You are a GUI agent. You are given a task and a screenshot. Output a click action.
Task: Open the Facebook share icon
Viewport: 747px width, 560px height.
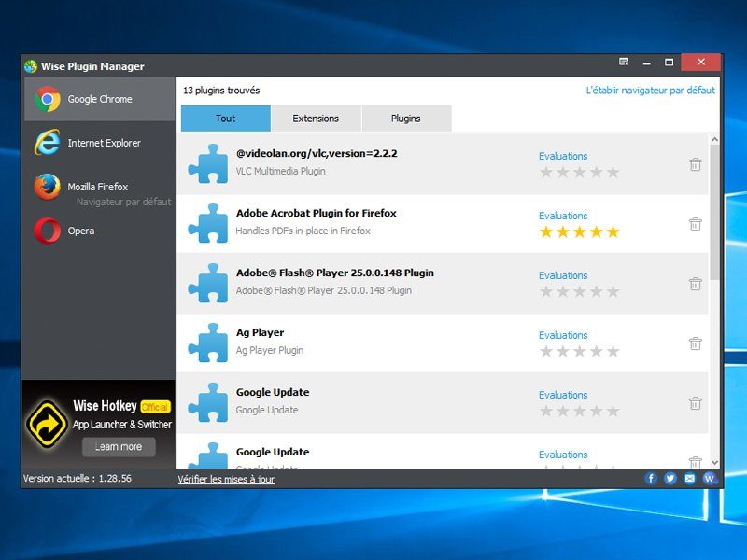651,478
